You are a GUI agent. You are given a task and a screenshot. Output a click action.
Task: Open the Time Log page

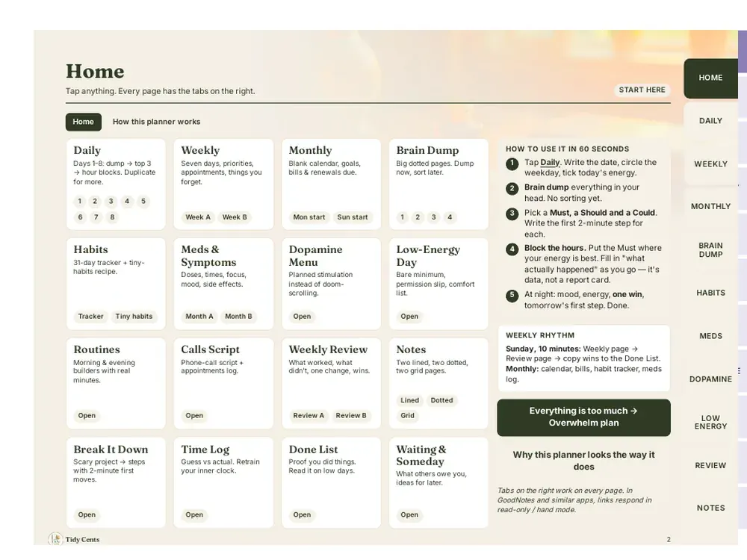194,514
